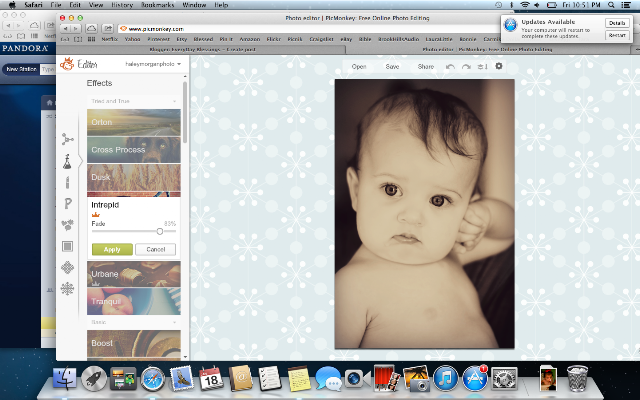Open the Edit menu
The height and width of the screenshot is (400, 640).
(x=75, y=5)
